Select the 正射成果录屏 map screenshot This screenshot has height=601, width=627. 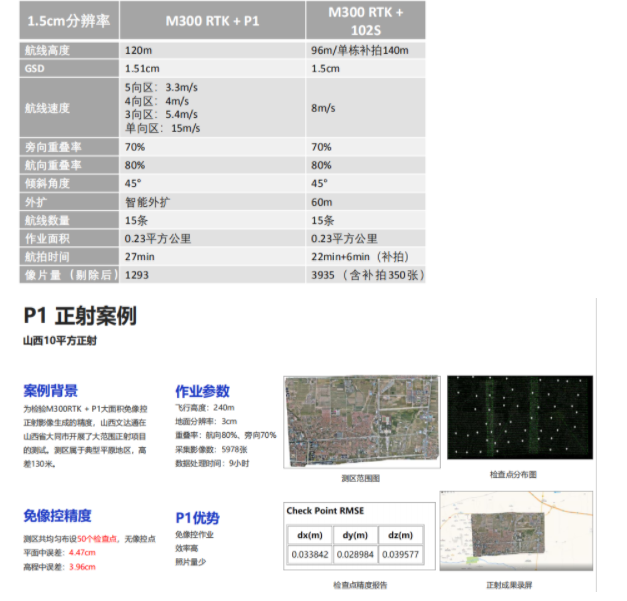pyautogui.click(x=516, y=531)
